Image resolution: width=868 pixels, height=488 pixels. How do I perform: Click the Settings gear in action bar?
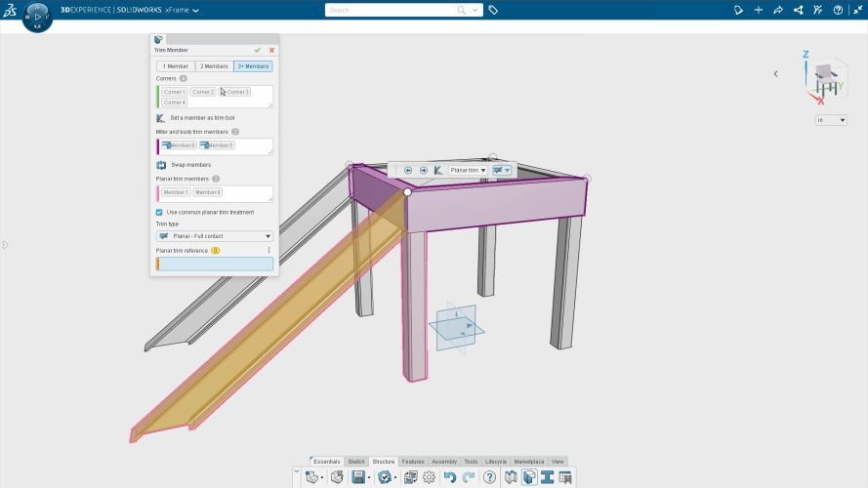[x=429, y=477]
